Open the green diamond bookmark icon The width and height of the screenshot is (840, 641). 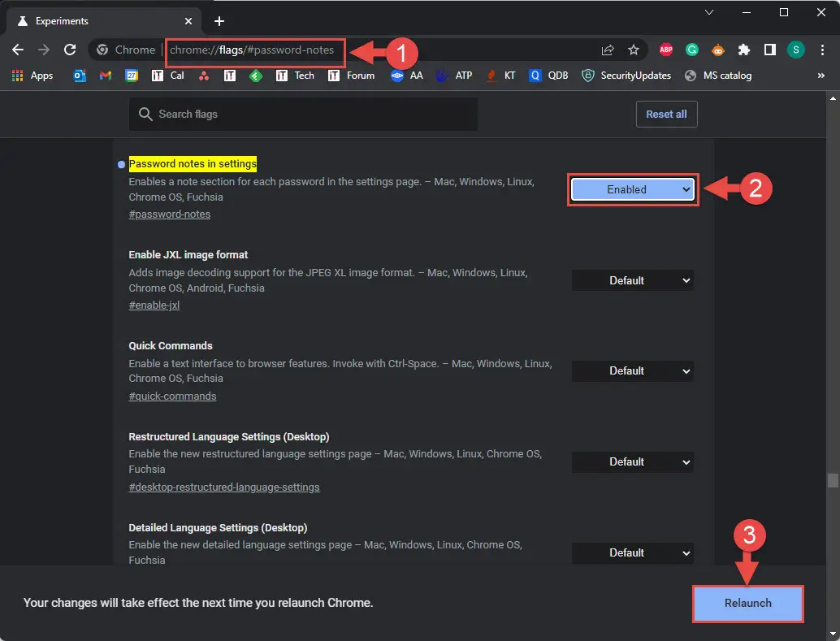pos(256,76)
